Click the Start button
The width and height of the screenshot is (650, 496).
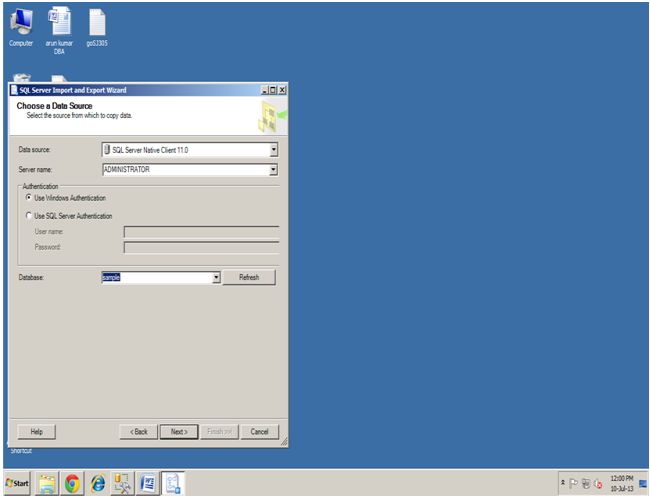[x=17, y=483]
